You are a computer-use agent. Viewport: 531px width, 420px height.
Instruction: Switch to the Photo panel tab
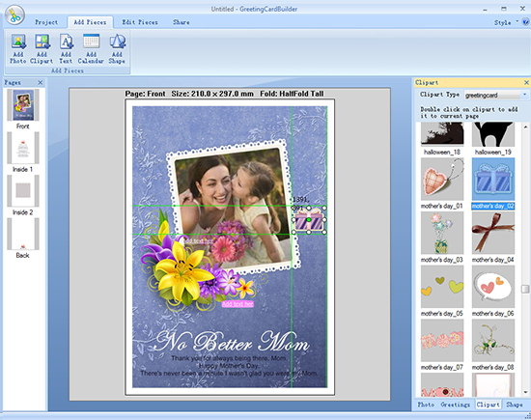pyautogui.click(x=426, y=405)
